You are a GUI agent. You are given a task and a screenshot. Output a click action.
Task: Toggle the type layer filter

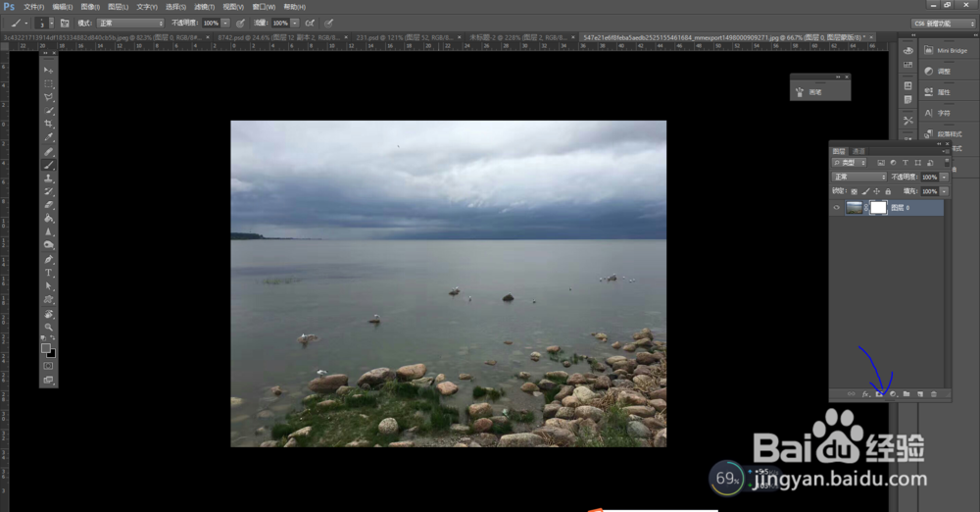click(905, 163)
